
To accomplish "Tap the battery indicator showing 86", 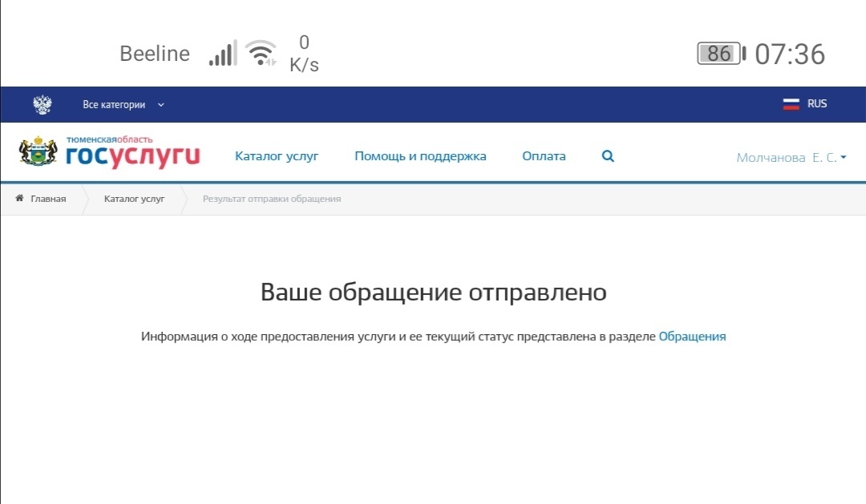I will [x=720, y=54].
